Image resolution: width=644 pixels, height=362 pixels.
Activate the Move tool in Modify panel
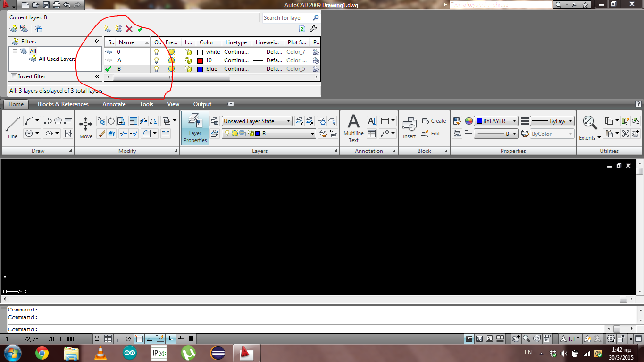click(86, 128)
